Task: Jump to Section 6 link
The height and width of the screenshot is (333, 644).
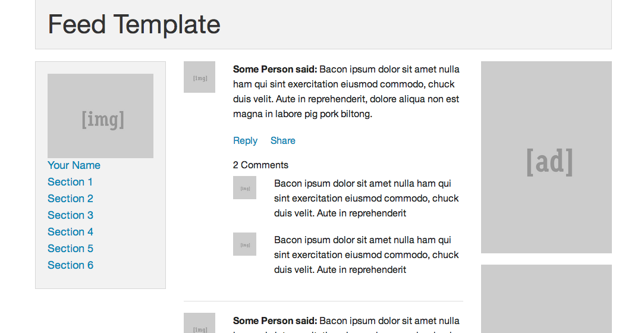Action: click(70, 265)
